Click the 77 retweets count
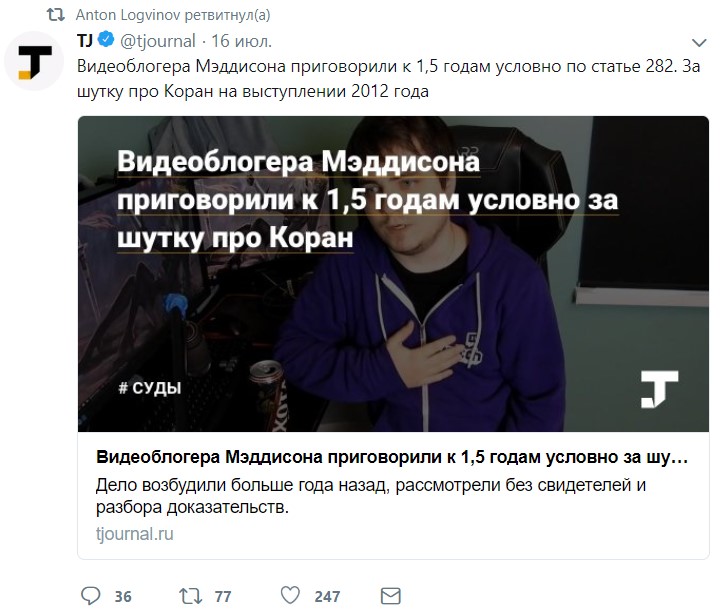Image resolution: width=724 pixels, height=614 pixels. tap(223, 596)
